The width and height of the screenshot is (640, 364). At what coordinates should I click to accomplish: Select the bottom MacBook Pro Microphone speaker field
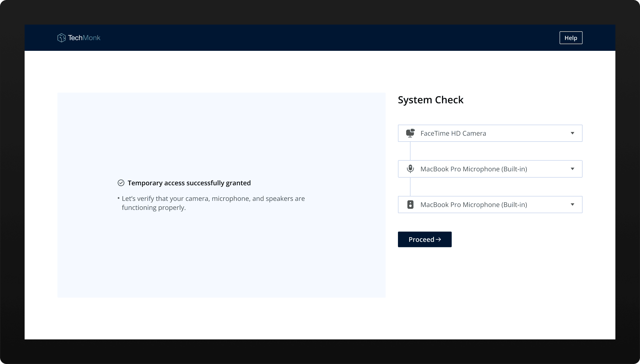pos(473,205)
